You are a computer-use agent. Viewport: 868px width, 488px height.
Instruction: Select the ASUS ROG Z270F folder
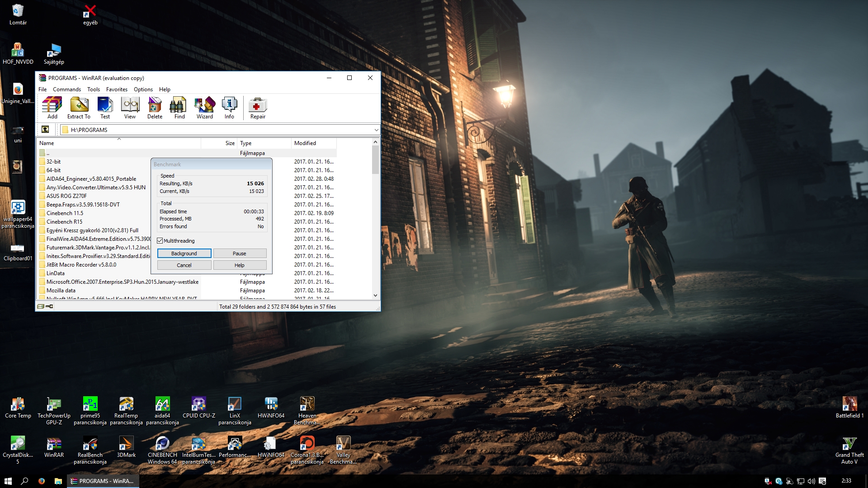pos(66,196)
